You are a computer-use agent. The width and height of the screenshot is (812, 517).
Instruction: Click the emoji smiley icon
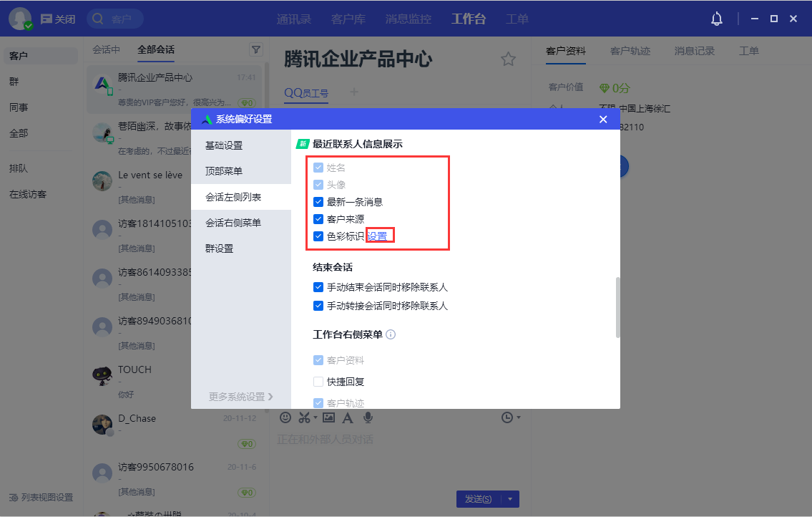click(285, 417)
